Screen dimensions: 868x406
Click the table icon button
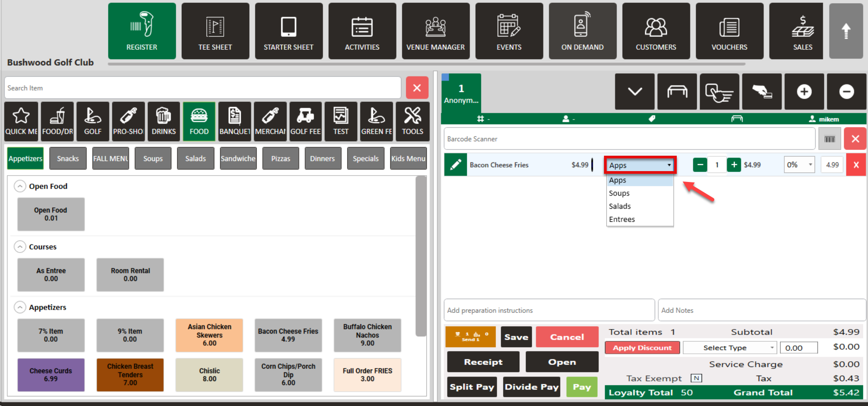click(677, 92)
